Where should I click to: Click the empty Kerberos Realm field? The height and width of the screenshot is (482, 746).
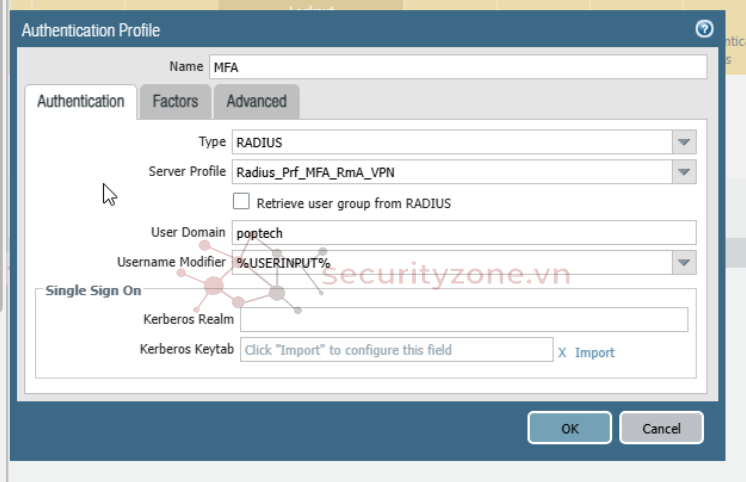coord(464,319)
